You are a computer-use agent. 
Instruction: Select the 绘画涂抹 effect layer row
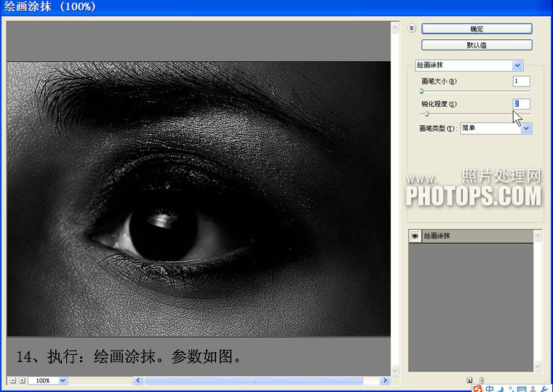tap(472, 236)
